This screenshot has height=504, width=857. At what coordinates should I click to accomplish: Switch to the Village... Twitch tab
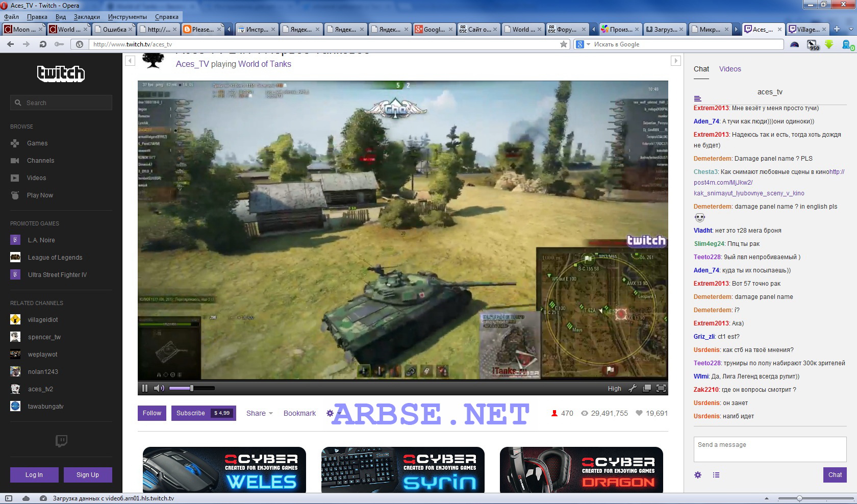click(x=807, y=29)
